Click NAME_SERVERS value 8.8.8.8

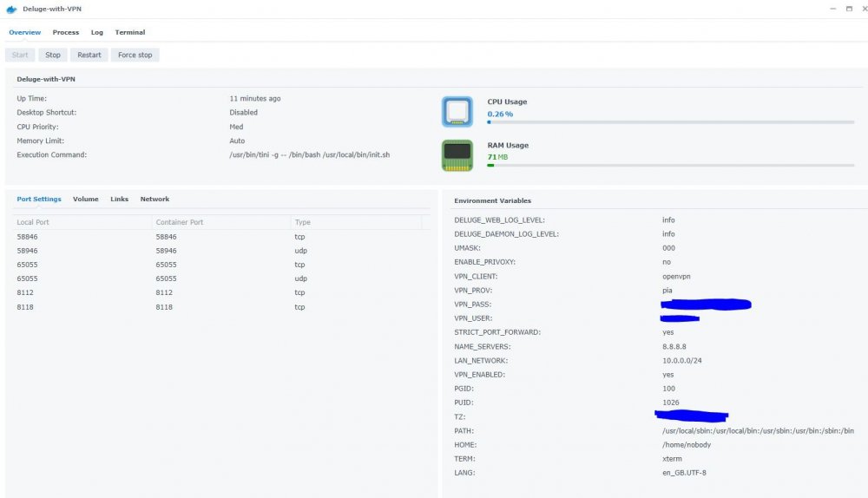pyautogui.click(x=674, y=346)
